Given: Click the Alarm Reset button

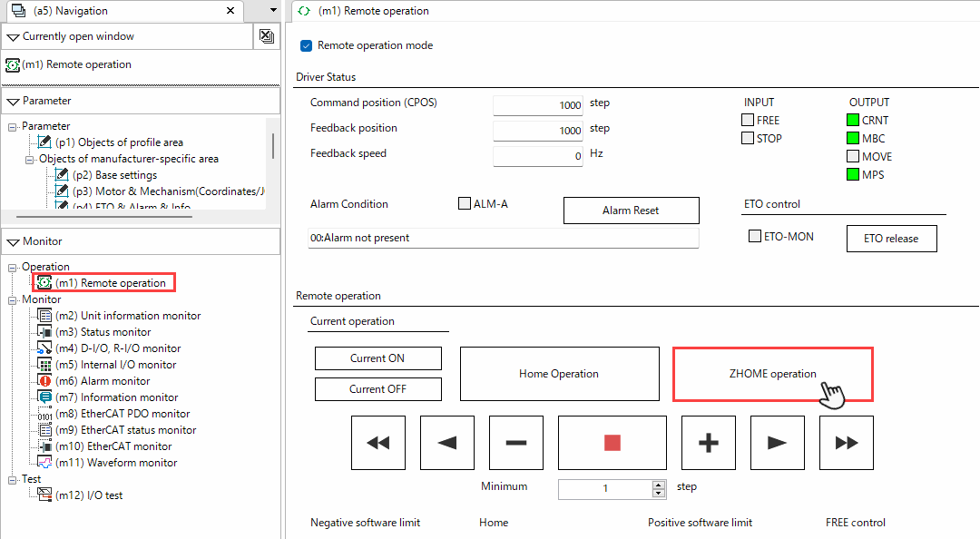Looking at the screenshot, I should [x=632, y=211].
